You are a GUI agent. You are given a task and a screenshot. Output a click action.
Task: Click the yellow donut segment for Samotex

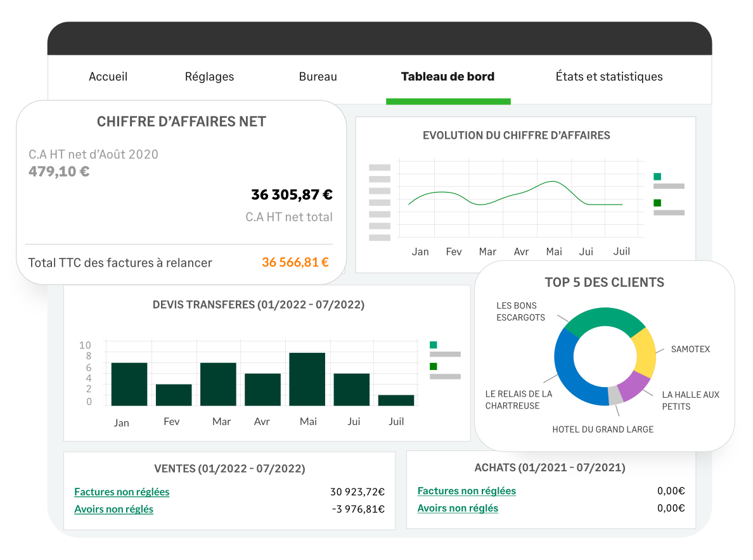646,353
